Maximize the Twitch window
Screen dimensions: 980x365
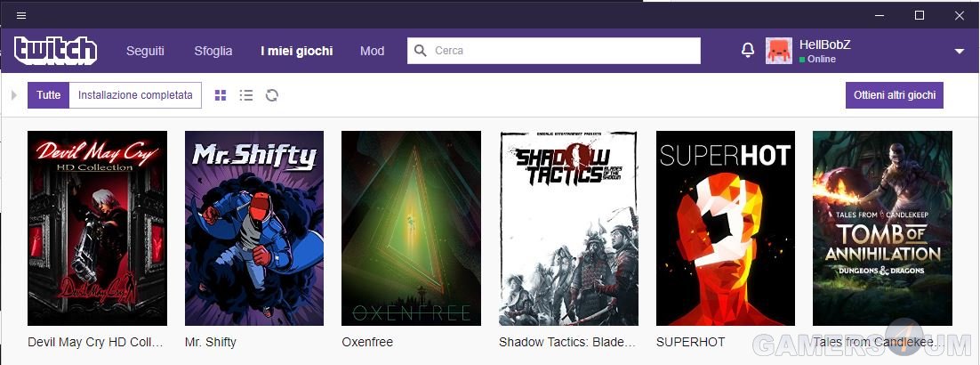pyautogui.click(x=920, y=16)
